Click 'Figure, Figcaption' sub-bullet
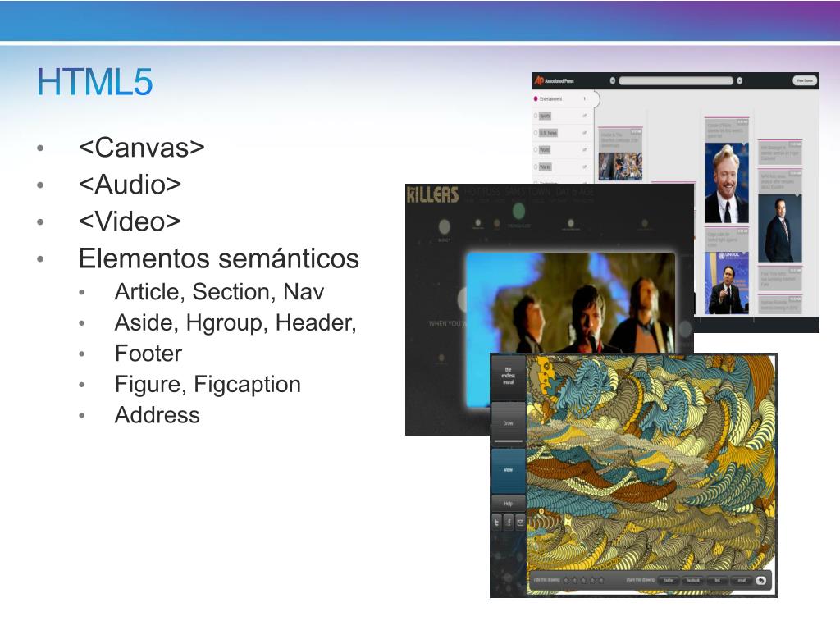 208,385
